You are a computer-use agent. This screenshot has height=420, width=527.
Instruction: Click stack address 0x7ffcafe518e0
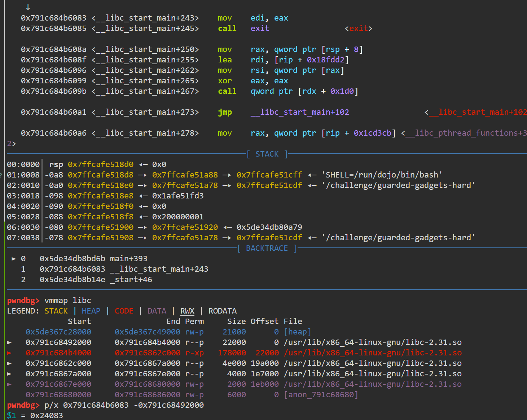(x=101, y=185)
